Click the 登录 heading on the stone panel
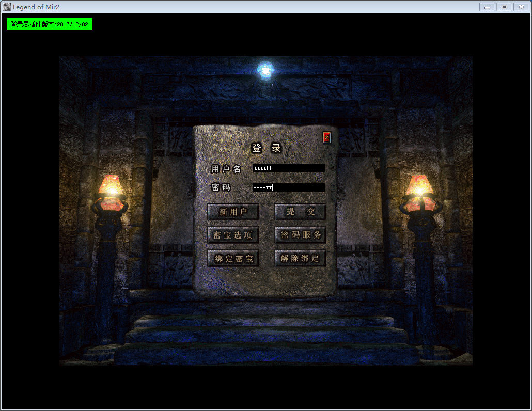Screen dimensions: 532x411 click(x=267, y=148)
